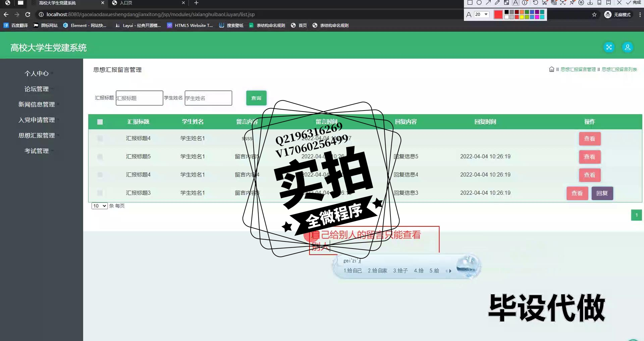Select the text annotation tool
Image resolution: width=644 pixels, height=341 pixels.
click(x=516, y=3)
